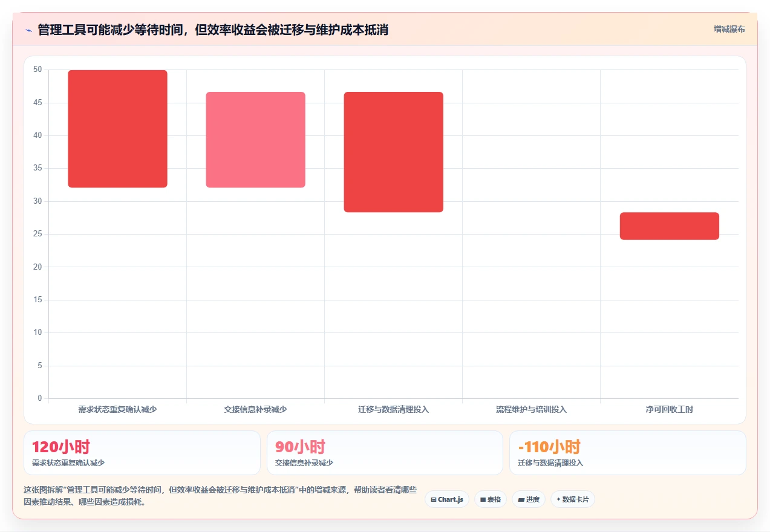Screen dimensions: 770x532
Task: Select the pink 交接信息补录减少 bar
Action: [255, 140]
